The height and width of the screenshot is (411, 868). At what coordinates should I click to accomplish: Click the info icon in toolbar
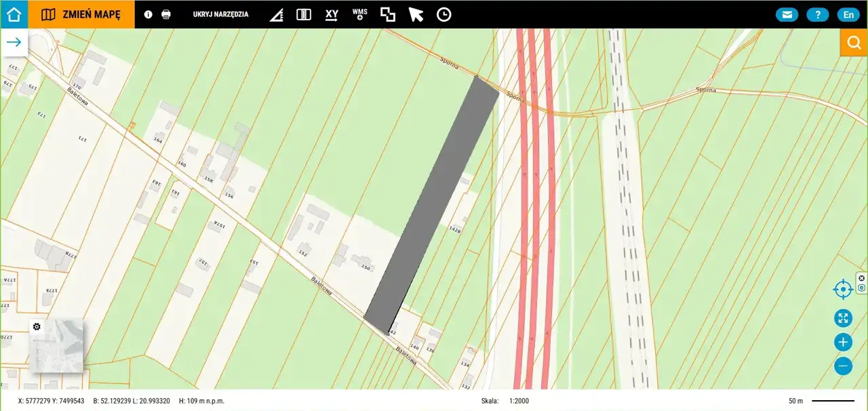(x=149, y=14)
